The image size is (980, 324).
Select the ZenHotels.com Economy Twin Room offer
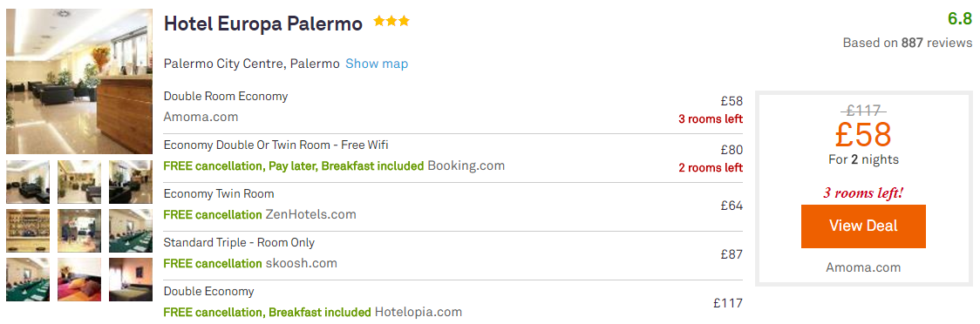pos(453,205)
